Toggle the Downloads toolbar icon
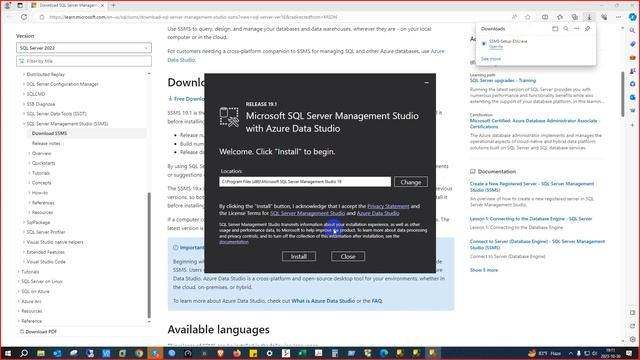This screenshot has height=360, width=640. (x=589, y=17)
